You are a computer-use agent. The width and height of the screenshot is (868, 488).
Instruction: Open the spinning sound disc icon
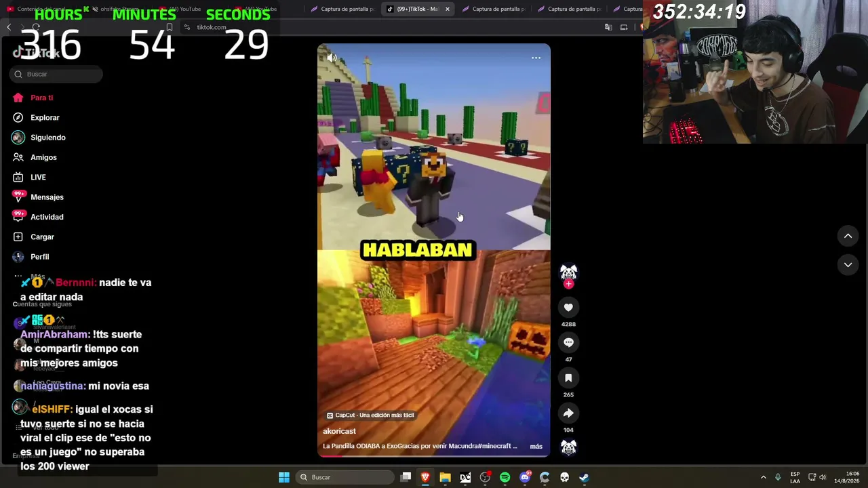[568, 447]
